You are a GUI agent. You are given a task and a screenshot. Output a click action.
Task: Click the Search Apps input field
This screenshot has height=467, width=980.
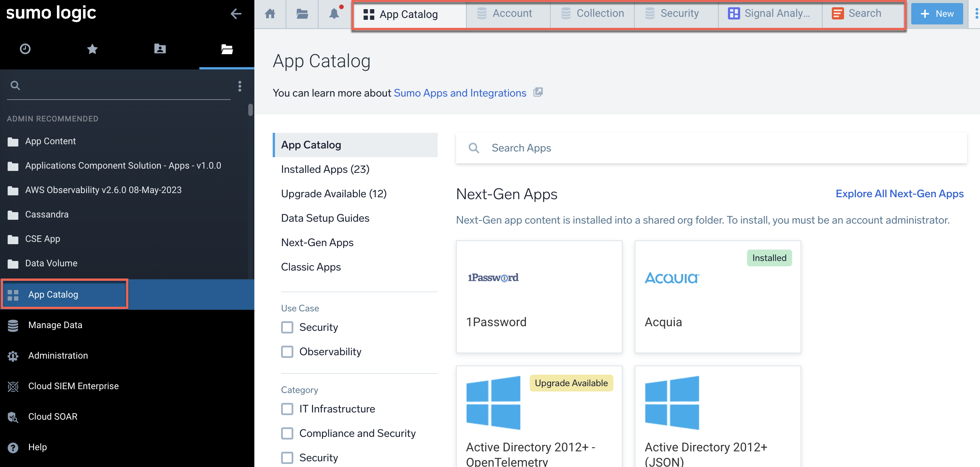[710, 148]
